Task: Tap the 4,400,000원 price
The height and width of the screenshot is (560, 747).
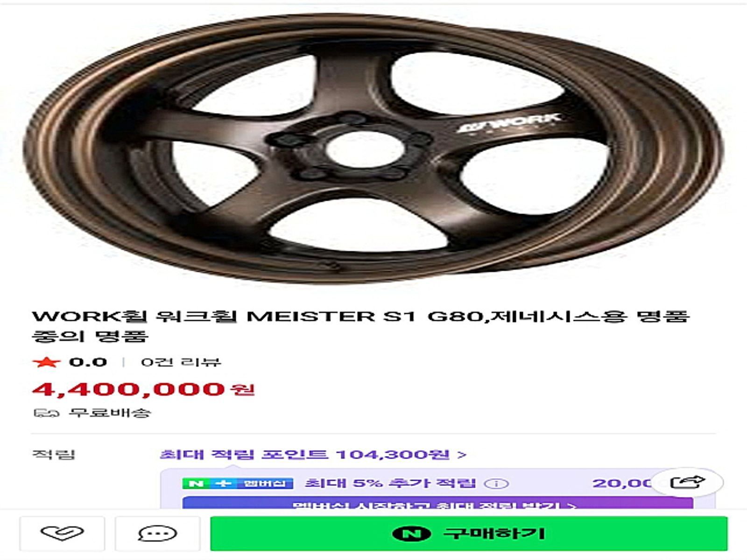Action: 143,389
